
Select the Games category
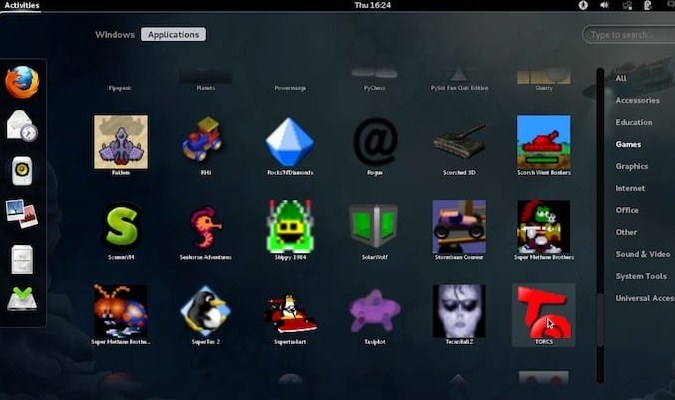coord(629,144)
